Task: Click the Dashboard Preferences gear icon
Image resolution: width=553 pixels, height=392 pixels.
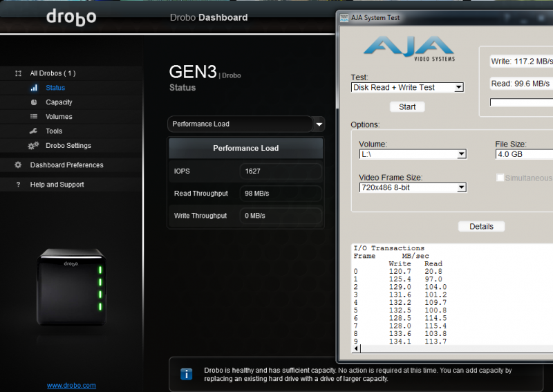Action: [x=18, y=165]
